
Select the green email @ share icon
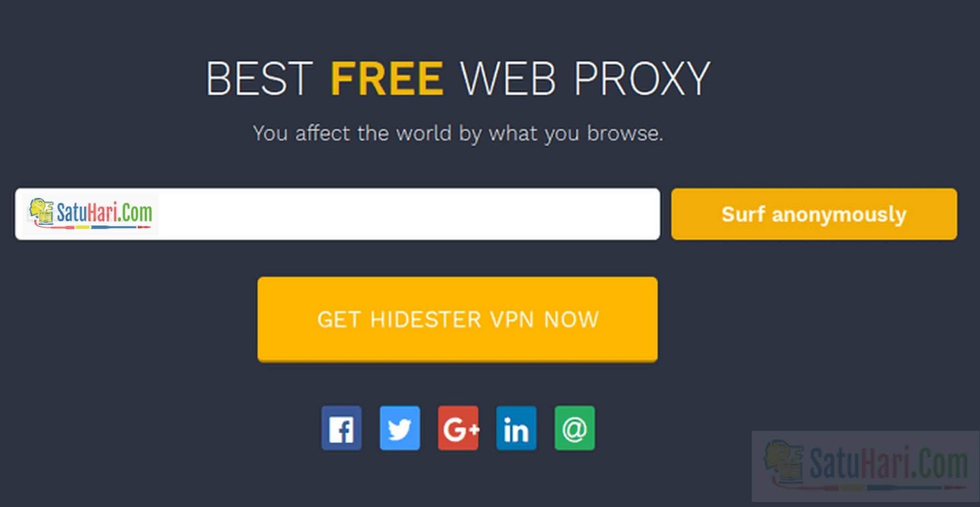click(575, 428)
